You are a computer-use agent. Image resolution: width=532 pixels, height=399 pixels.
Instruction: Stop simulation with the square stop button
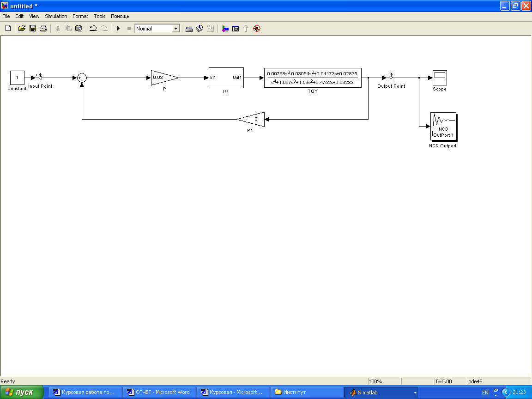pyautogui.click(x=129, y=29)
